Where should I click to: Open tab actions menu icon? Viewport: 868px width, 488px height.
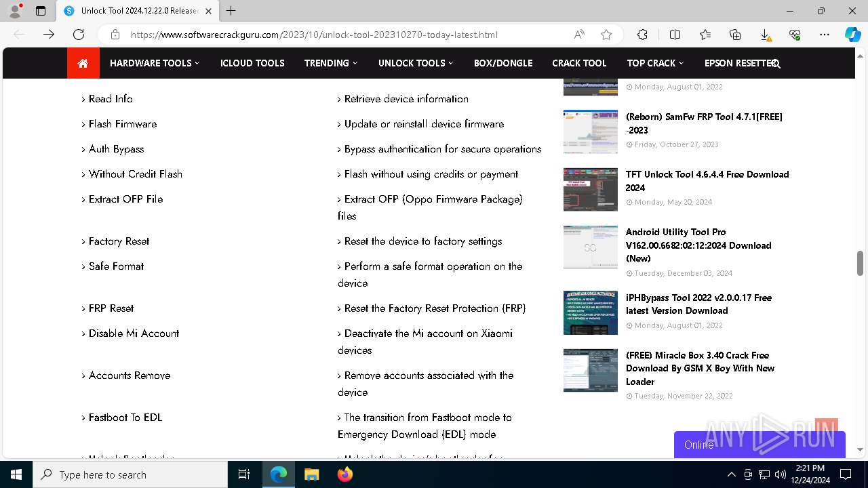pyautogui.click(x=41, y=11)
